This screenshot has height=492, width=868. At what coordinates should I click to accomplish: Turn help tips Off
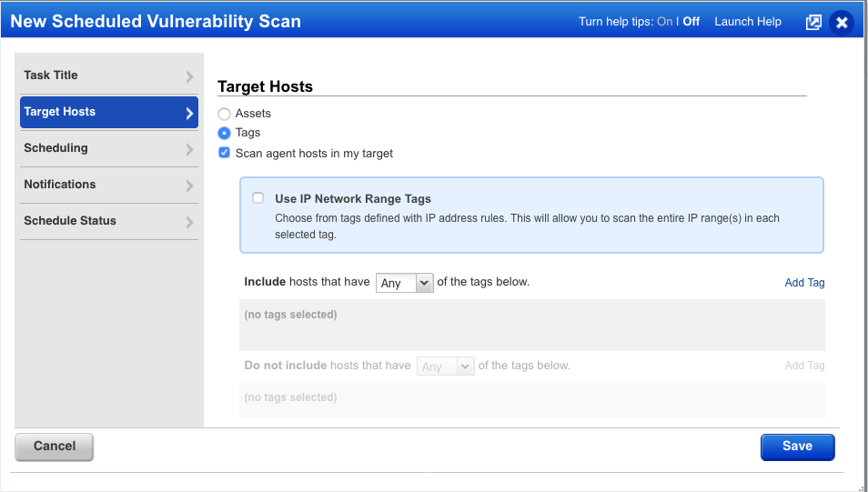691,22
